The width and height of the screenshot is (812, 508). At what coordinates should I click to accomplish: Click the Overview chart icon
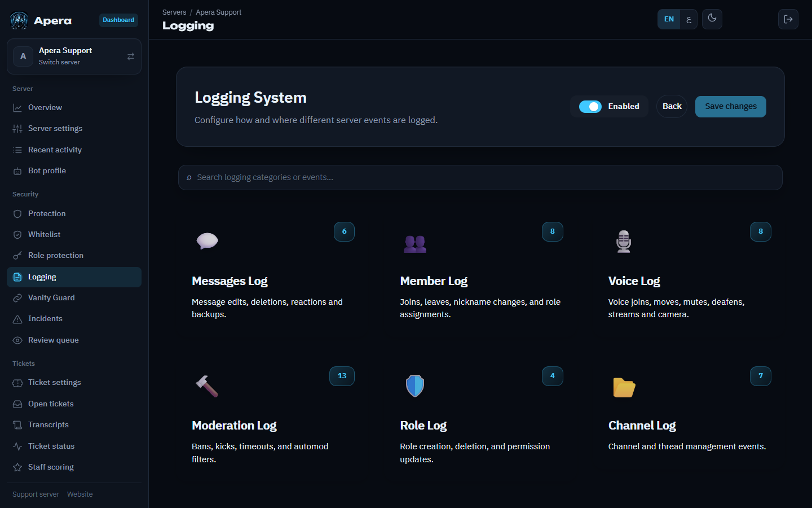(x=17, y=108)
